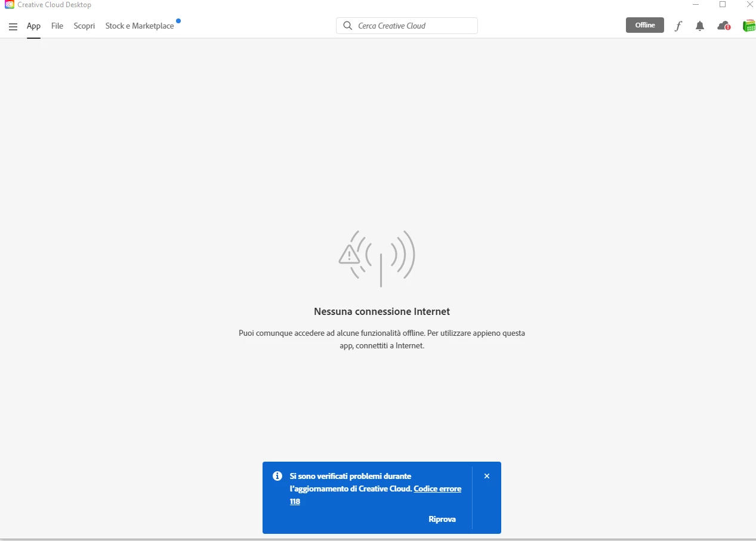Image resolution: width=756 pixels, height=541 pixels.
Task: Close the Creative Cloud Desktop window
Action: click(749, 5)
